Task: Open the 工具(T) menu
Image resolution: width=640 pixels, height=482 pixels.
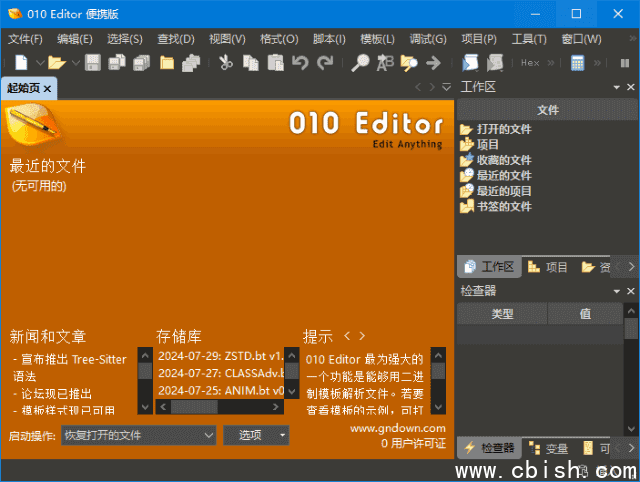Action: [x=529, y=39]
